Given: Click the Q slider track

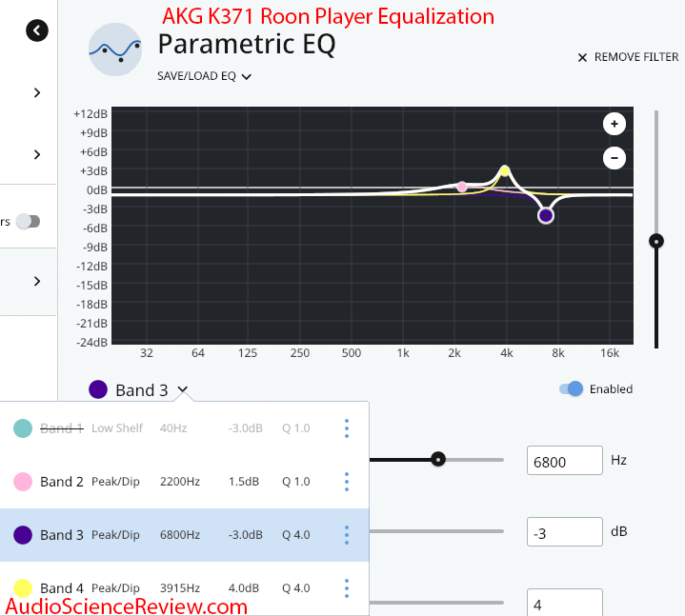Looking at the screenshot, I should (436, 603).
